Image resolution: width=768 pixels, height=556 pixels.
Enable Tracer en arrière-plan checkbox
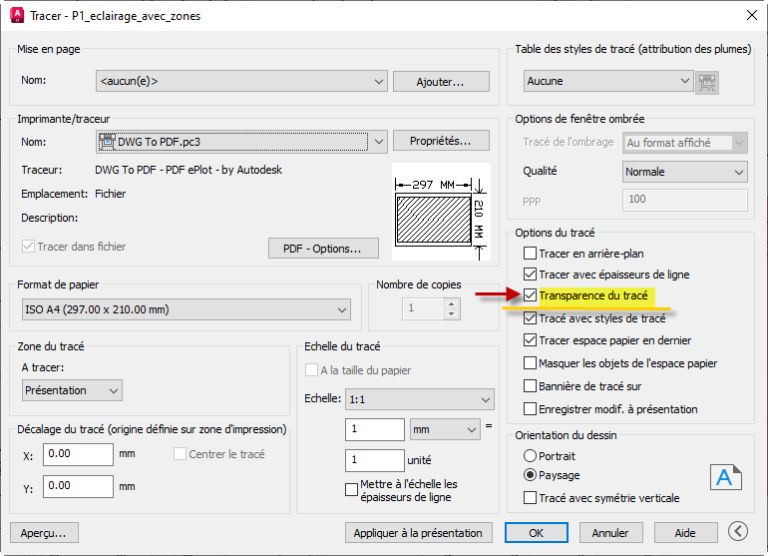coord(530,253)
